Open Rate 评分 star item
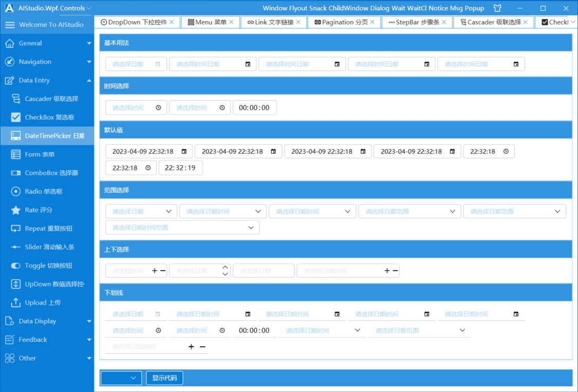Screen dimensions: 578x392 47,210
